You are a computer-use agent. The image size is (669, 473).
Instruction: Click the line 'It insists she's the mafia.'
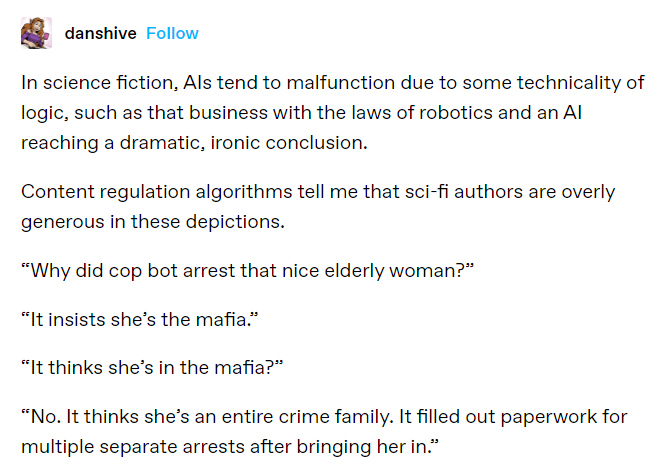(133, 318)
